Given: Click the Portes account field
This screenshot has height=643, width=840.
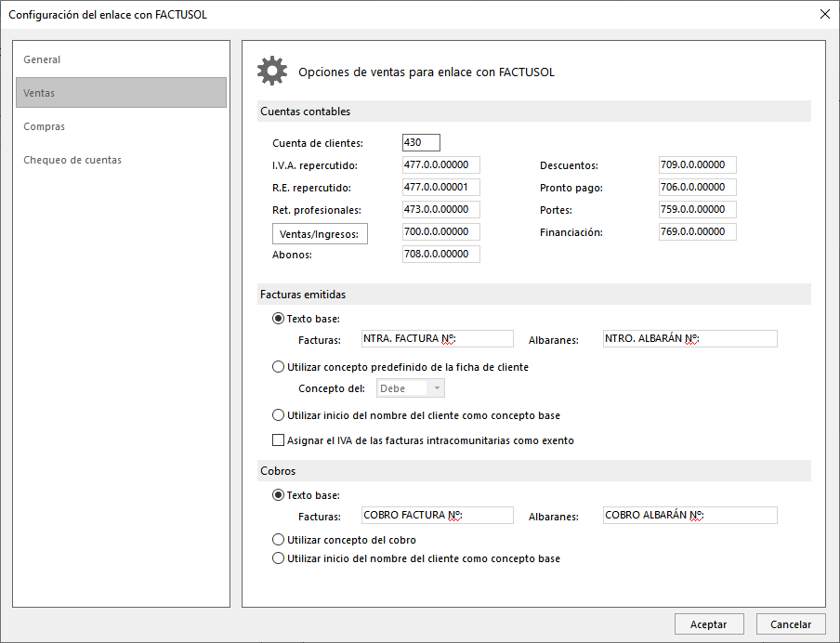Looking at the screenshot, I should click(x=698, y=209).
